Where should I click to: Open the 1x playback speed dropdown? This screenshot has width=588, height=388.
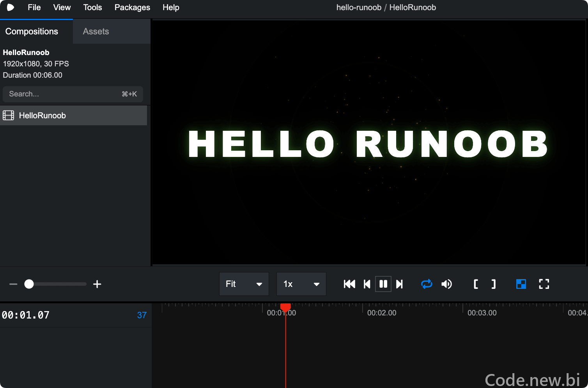pos(301,284)
